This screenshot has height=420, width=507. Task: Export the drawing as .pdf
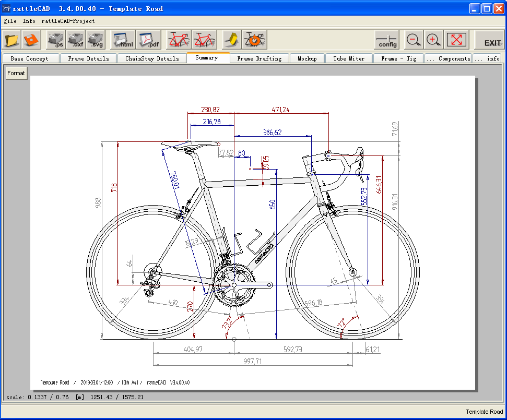point(149,40)
